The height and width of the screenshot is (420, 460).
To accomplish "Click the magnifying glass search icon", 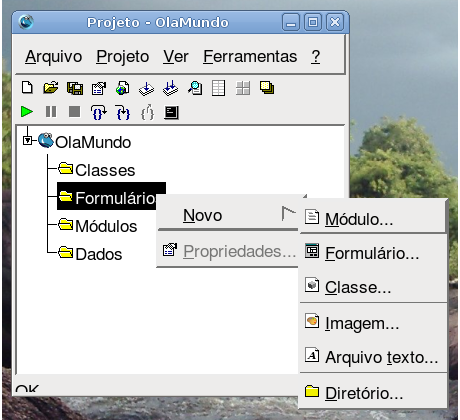I will 195,88.
